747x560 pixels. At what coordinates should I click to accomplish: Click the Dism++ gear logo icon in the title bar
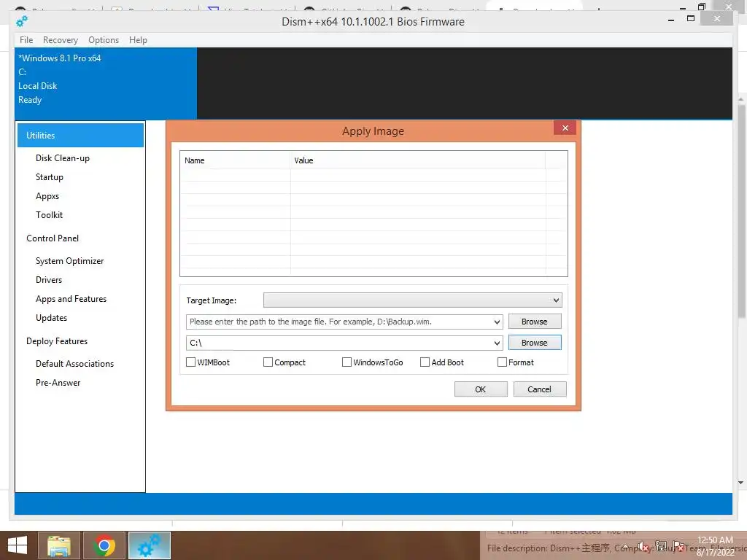coord(21,21)
